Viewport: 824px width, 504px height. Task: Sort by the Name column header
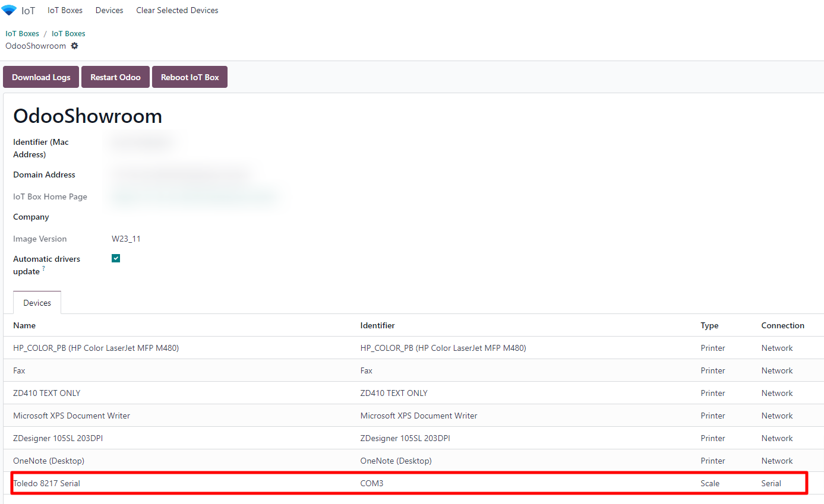point(24,325)
